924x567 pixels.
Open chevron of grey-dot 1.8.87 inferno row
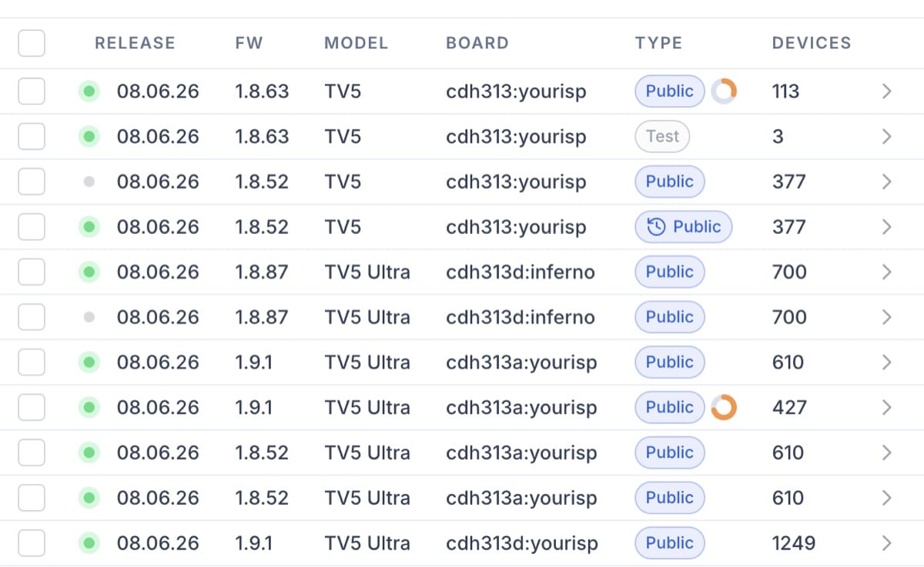[886, 317]
